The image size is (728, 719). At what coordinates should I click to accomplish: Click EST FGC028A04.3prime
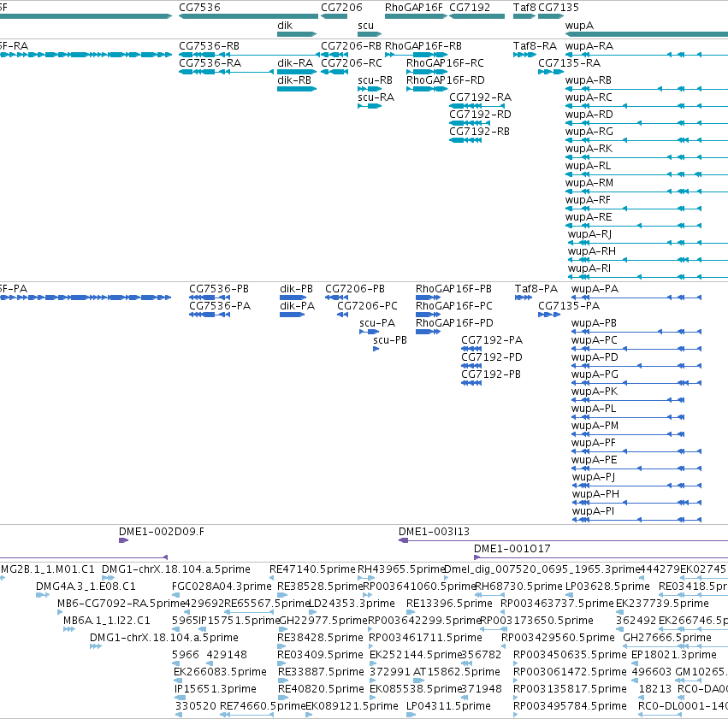(176, 595)
